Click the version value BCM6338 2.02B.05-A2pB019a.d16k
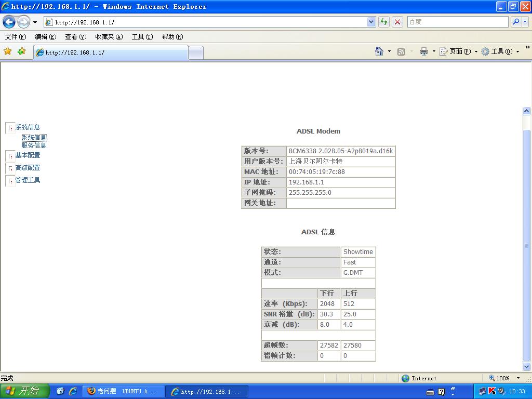Image resolution: width=532 pixels, height=399 pixels. [341, 151]
